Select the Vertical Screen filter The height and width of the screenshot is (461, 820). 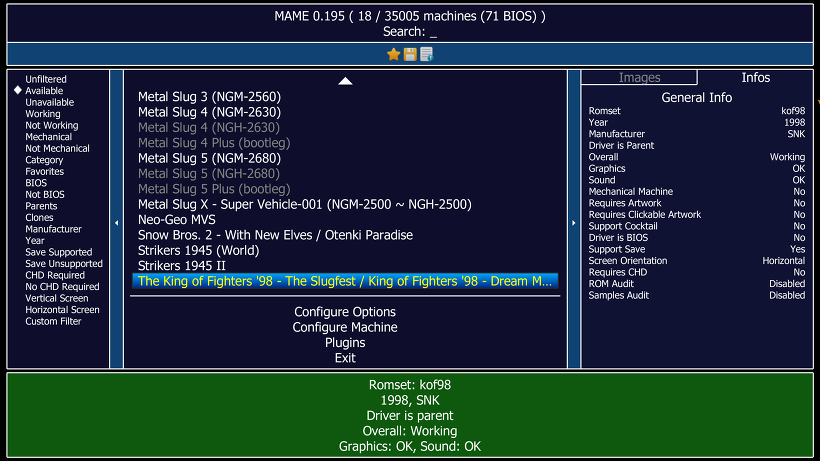tap(57, 298)
